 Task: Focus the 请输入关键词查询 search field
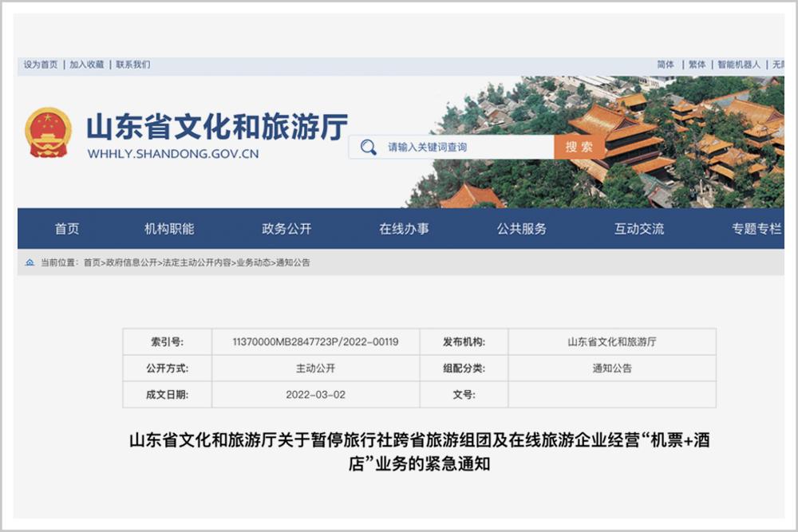click(x=451, y=147)
